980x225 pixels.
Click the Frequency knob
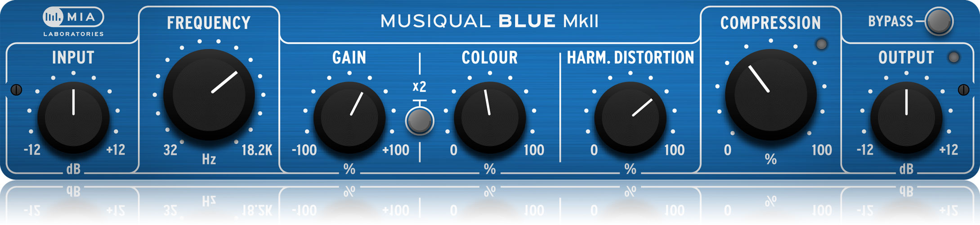(x=209, y=95)
